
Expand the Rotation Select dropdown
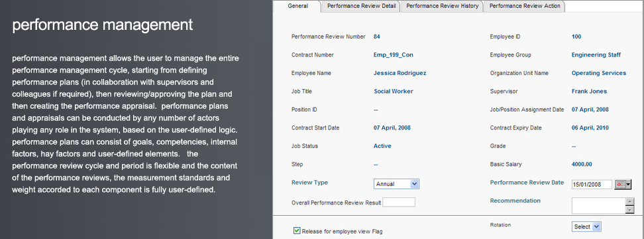[586, 226]
